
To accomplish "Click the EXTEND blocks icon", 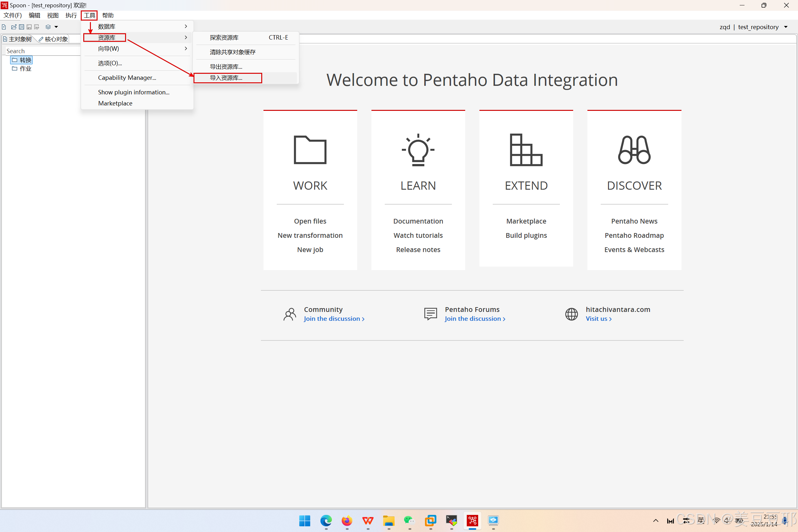I will (526, 149).
